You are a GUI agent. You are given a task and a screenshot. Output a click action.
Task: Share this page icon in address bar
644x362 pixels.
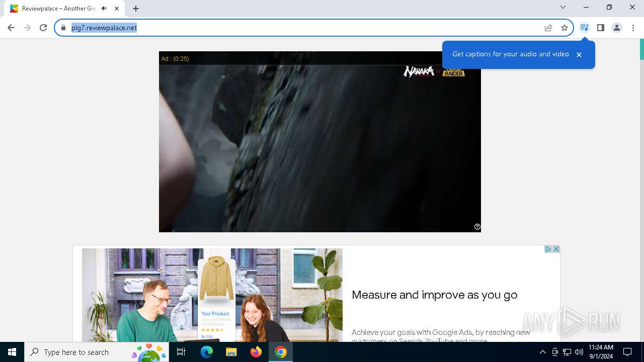(x=548, y=28)
